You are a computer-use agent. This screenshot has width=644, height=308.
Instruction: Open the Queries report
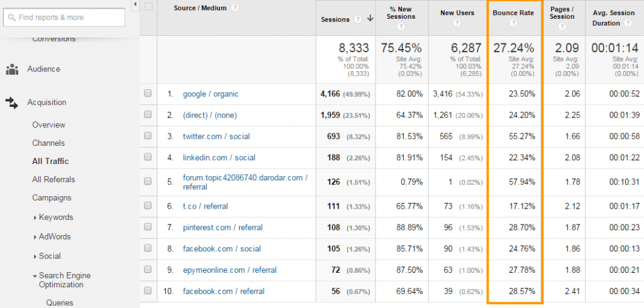click(60, 303)
